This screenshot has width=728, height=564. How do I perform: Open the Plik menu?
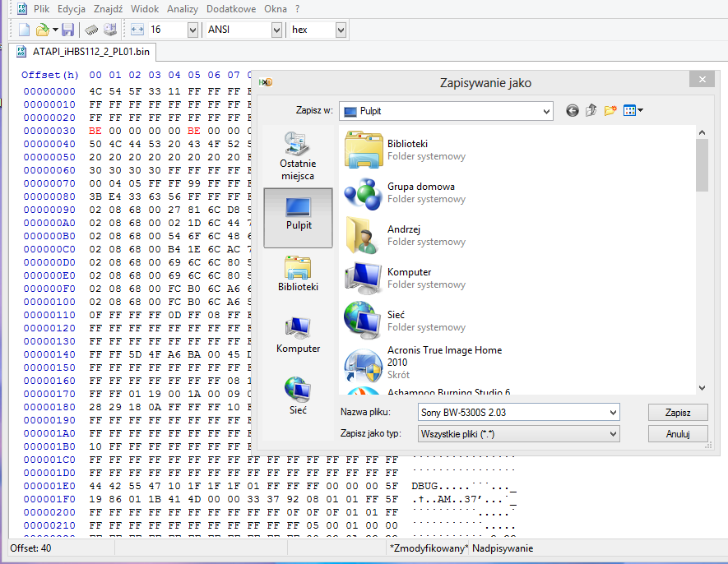41,9
